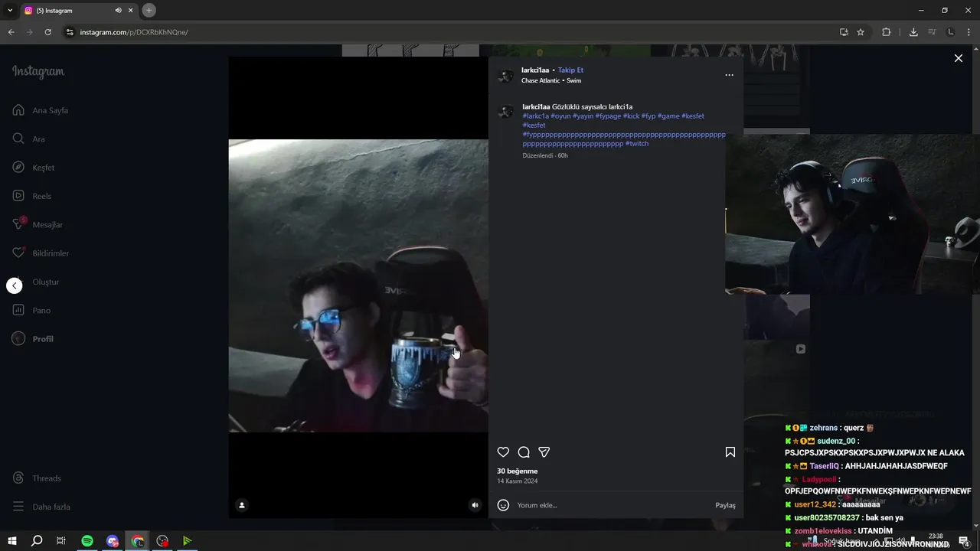Image resolution: width=980 pixels, height=551 pixels.
Task: Open comments with the speech bubble icon
Action: pyautogui.click(x=524, y=452)
